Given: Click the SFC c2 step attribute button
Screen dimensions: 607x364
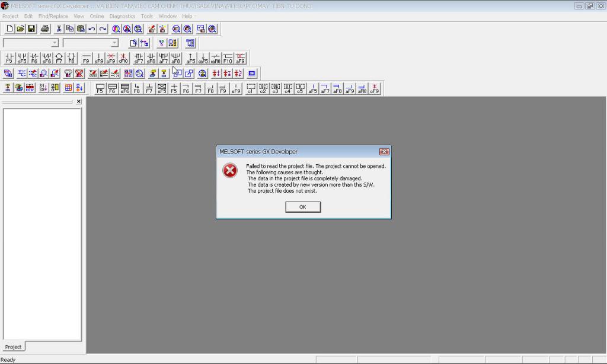Looking at the screenshot, I should coord(263,89).
